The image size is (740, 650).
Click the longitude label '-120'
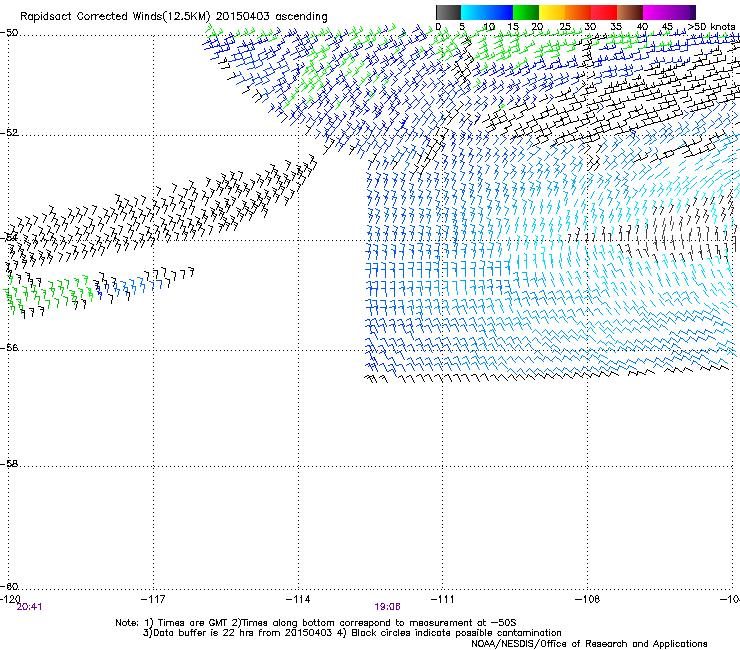pos(10,599)
